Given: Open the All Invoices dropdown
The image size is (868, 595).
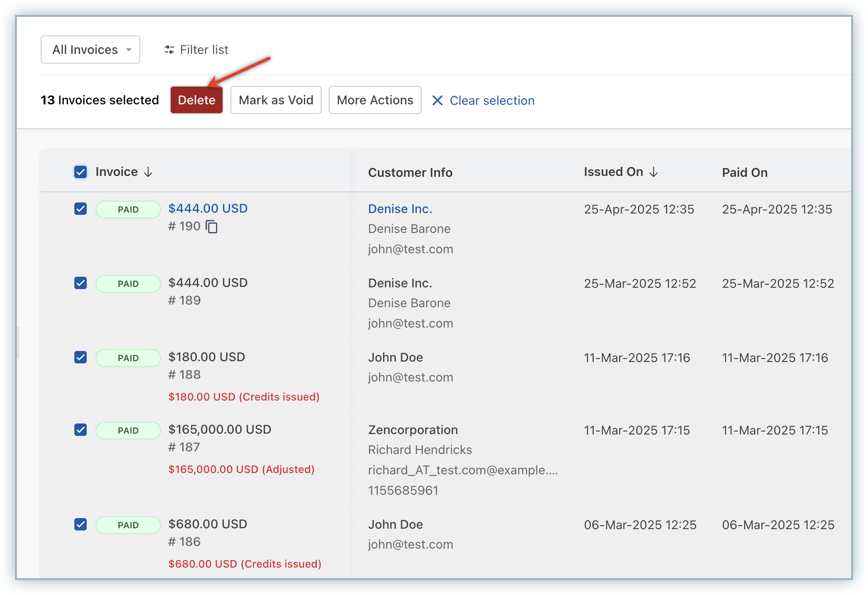Looking at the screenshot, I should tap(91, 50).
